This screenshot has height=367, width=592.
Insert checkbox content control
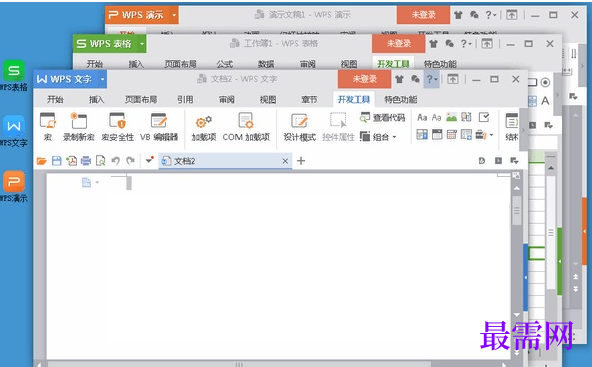point(484,117)
